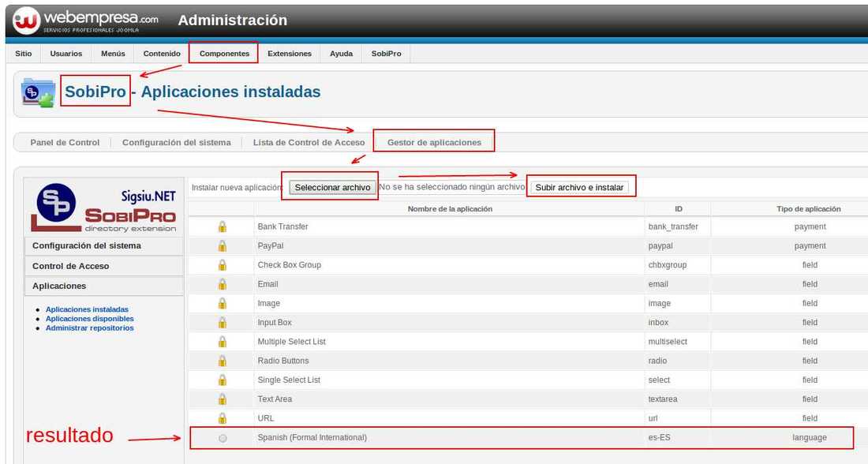
Task: Switch to Panel de Control tab
Action: pos(65,142)
